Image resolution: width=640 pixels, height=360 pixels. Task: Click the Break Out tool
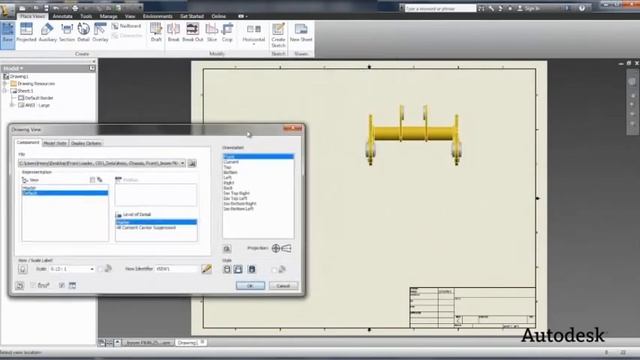pos(193,33)
